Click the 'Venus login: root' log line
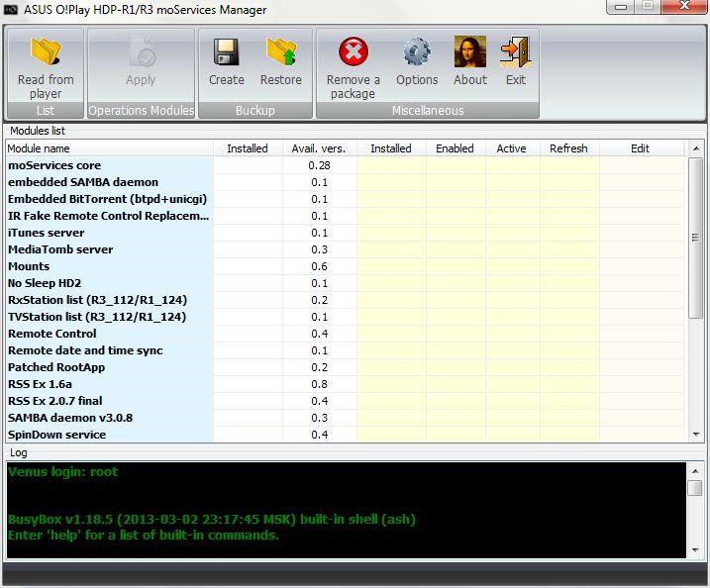 [63, 472]
